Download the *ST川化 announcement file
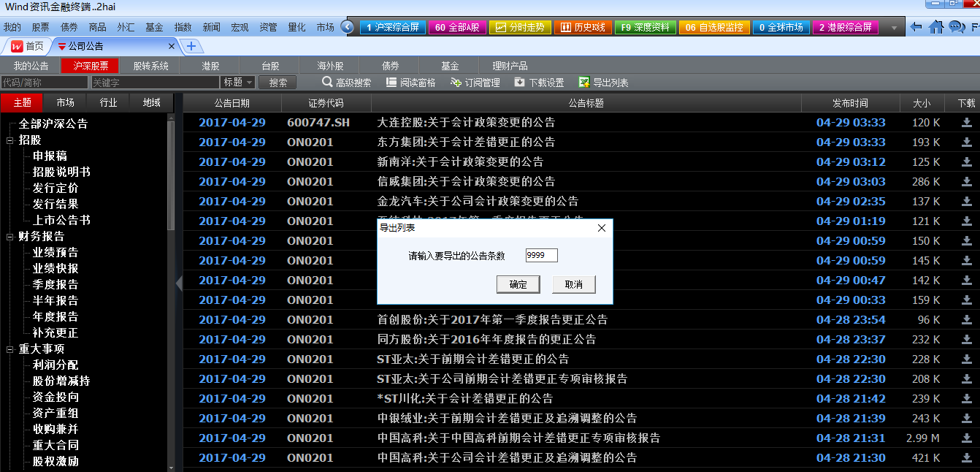This screenshot has height=472, width=980. tap(966, 399)
